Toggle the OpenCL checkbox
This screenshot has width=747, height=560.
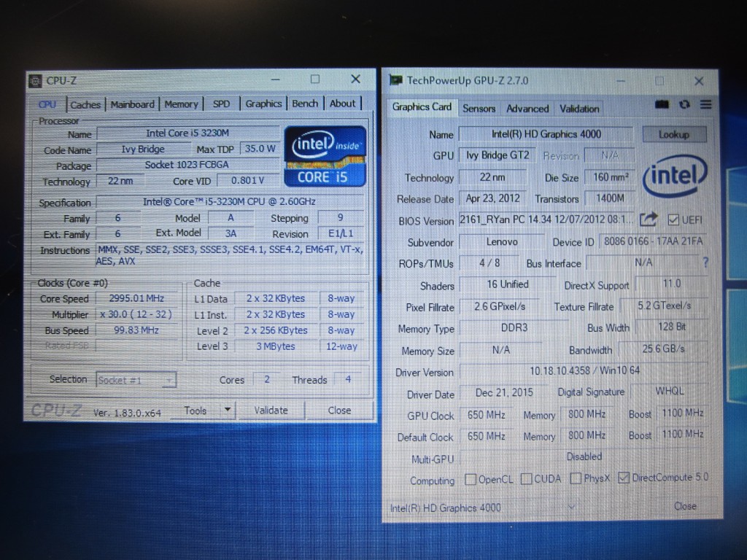pyautogui.click(x=471, y=479)
